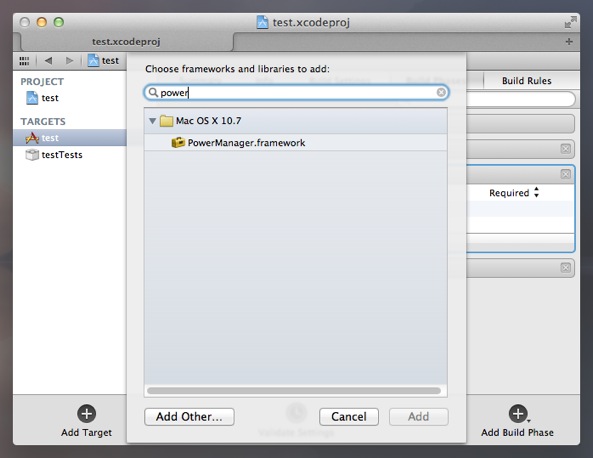
Task: Add a new tab with plus button
Action: [x=569, y=42]
